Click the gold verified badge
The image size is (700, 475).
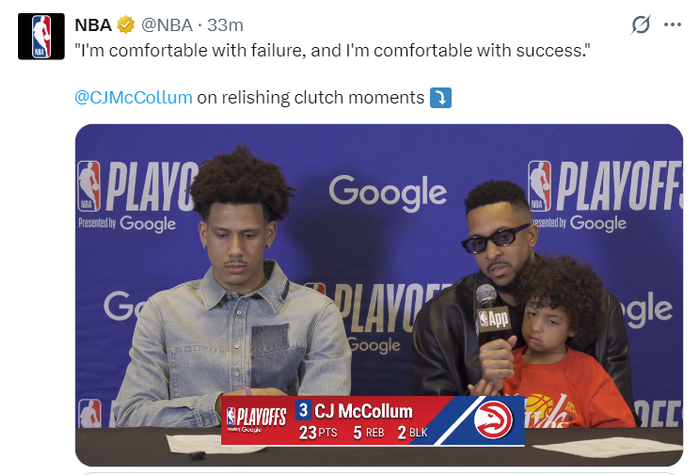(127, 23)
